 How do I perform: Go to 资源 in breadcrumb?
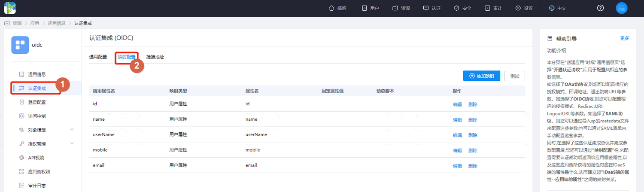coord(17,23)
